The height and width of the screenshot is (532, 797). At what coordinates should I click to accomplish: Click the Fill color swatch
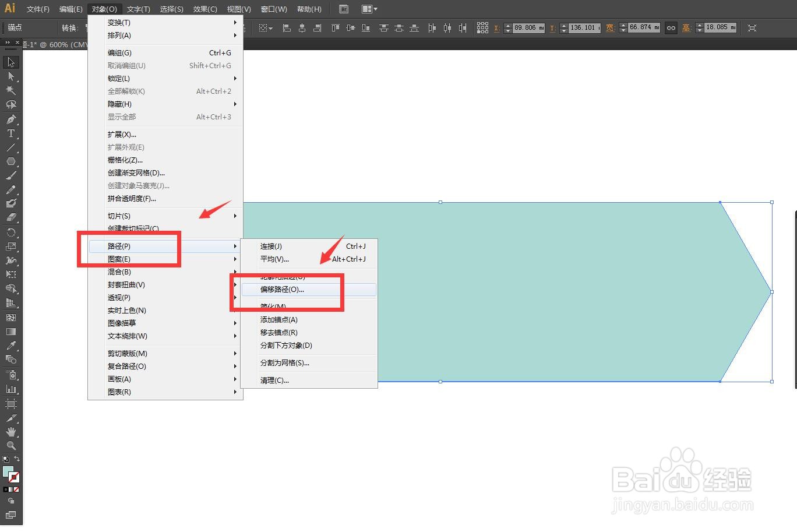pos(8,471)
